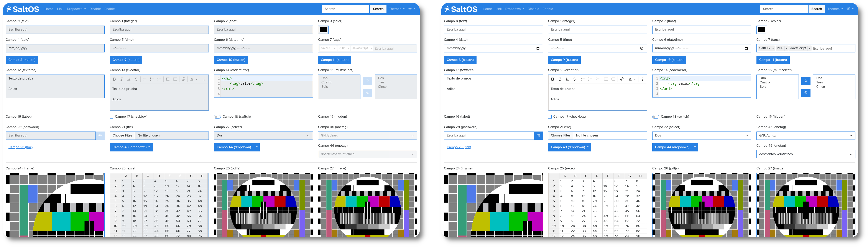The height and width of the screenshot is (247, 868).
Task: Click Disable in right panel navbar
Action: [533, 9]
